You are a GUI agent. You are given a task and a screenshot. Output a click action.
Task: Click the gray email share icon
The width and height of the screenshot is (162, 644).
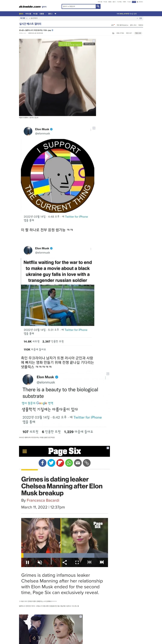(78, 463)
